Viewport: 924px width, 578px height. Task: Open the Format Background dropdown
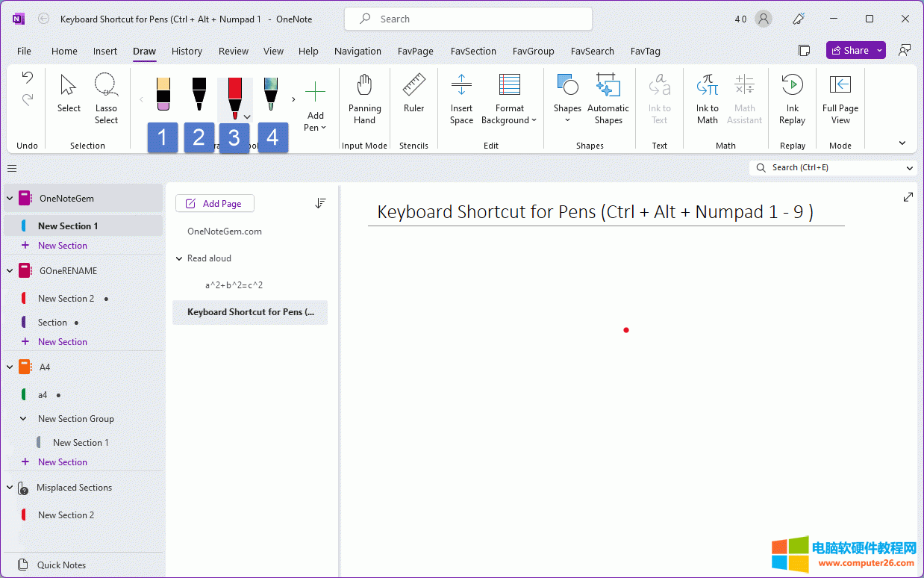pyautogui.click(x=509, y=99)
